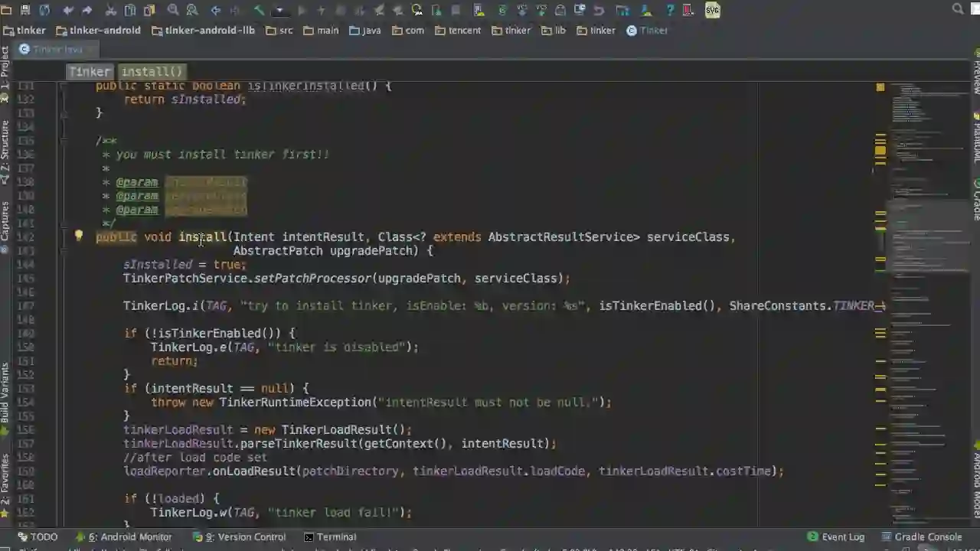This screenshot has height=551, width=980.
Task: Click the Open folder toolbar icon
Action: click(6, 10)
